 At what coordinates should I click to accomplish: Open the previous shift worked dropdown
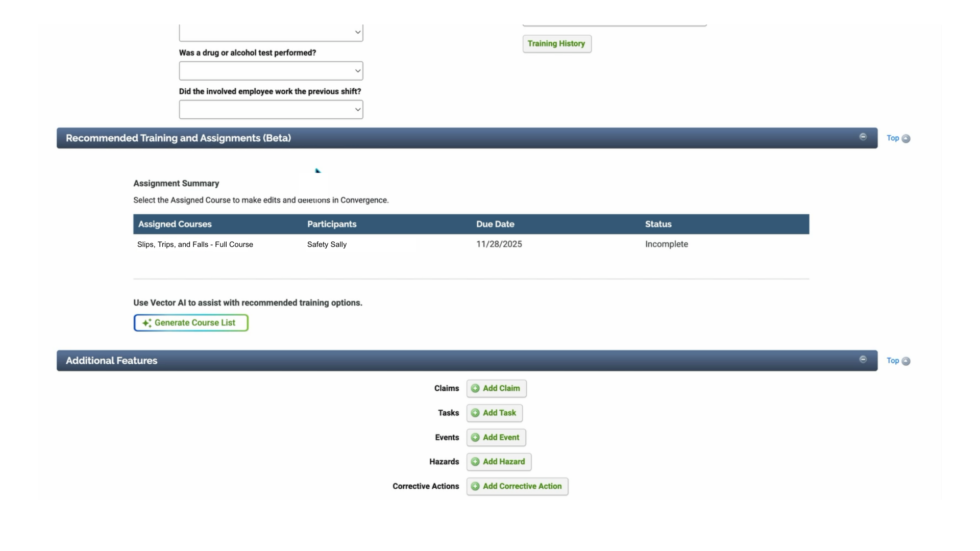pyautogui.click(x=271, y=110)
